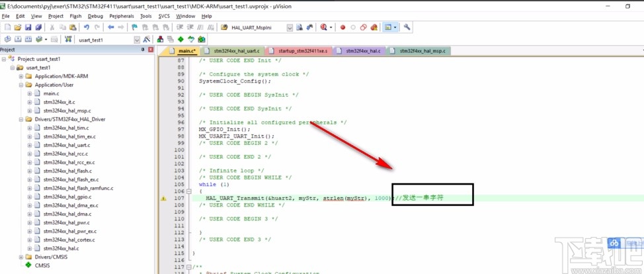The height and width of the screenshot is (274, 644).
Task: Switch to the stm32f4xx_hal_uart.c tab
Action: (233, 51)
